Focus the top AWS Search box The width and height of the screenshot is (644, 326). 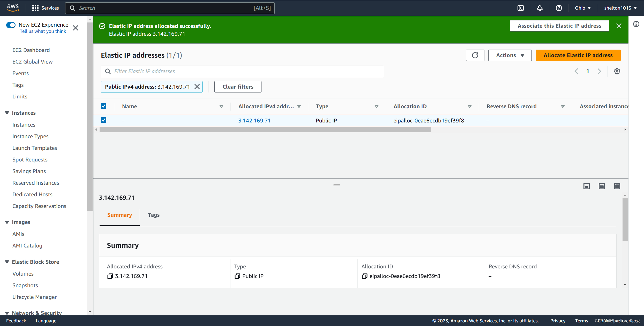[170, 8]
